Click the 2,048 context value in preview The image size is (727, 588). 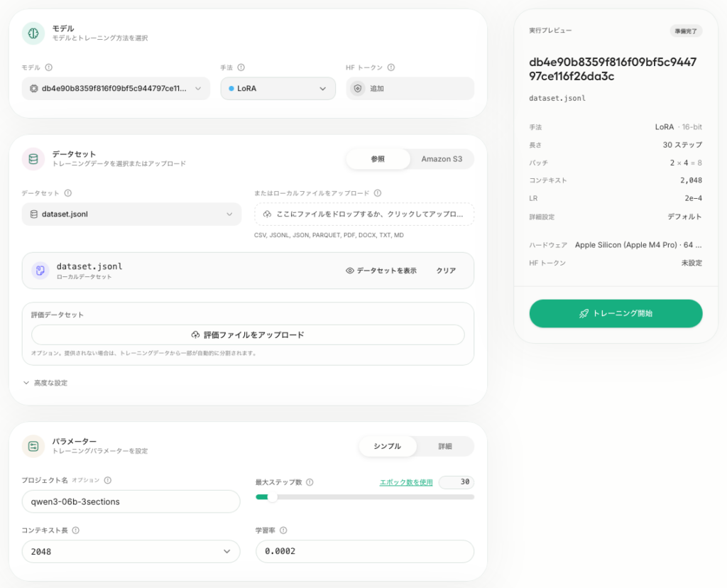click(x=692, y=180)
